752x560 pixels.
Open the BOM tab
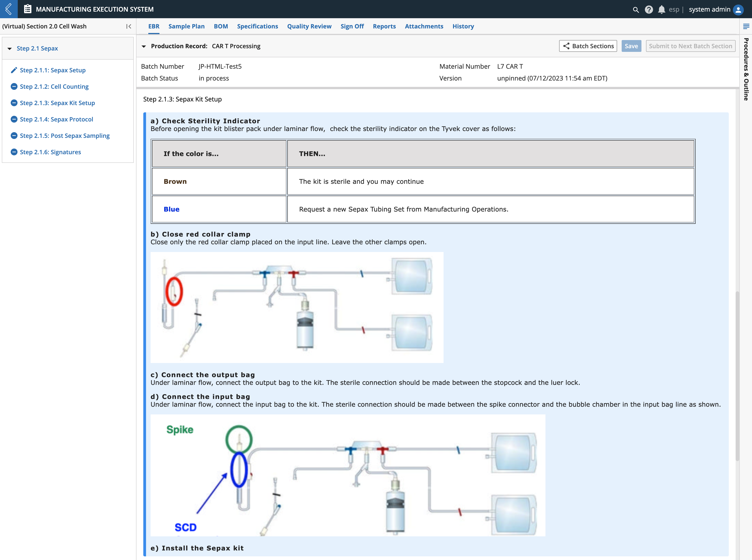(x=221, y=26)
